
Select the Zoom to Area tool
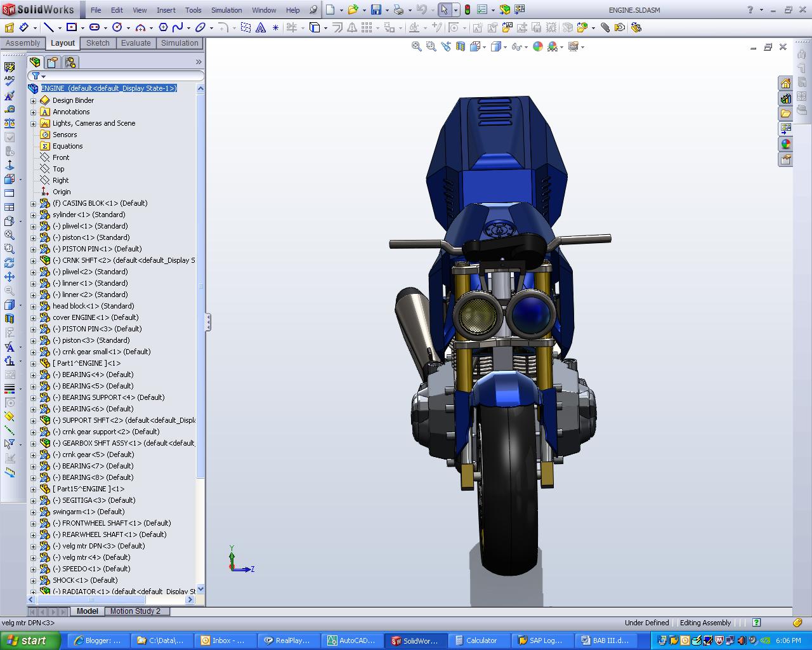431,46
